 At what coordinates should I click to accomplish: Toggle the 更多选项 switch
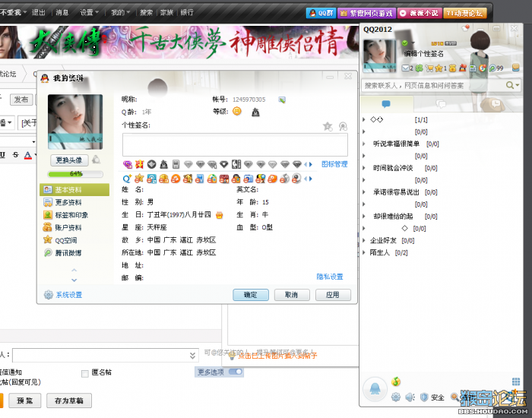236,372
